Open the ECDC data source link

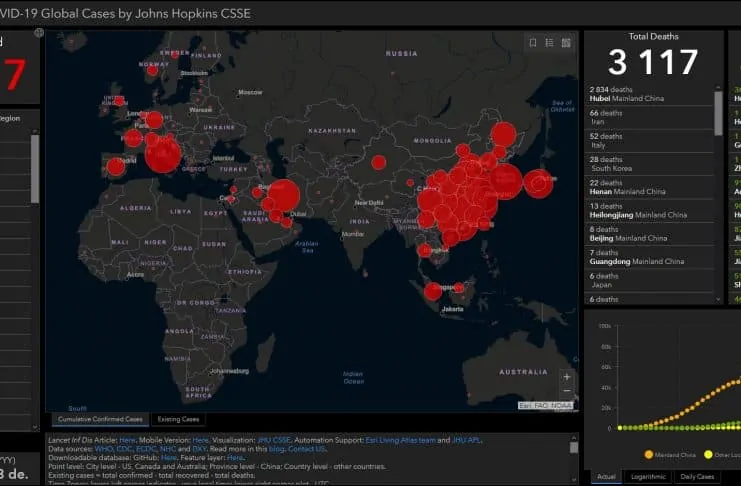coord(146,449)
